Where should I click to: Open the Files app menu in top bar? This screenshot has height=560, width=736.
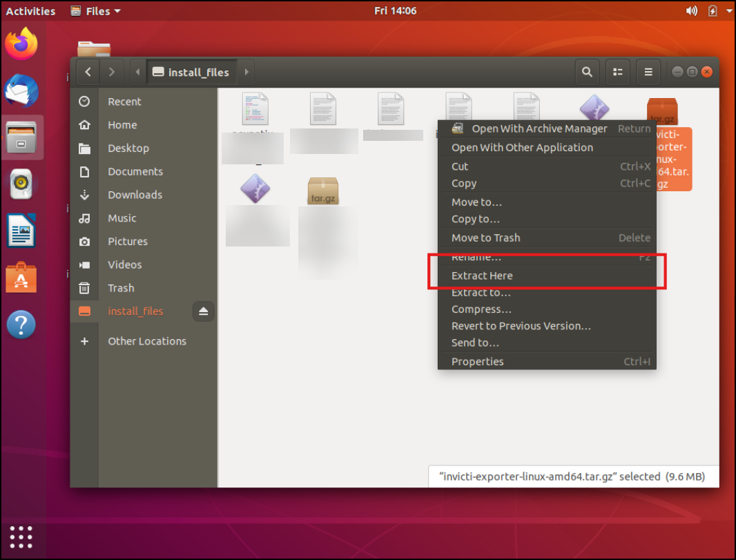click(95, 10)
